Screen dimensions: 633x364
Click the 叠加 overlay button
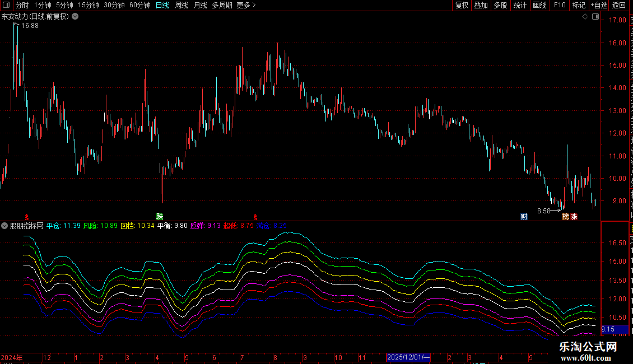(481, 5)
